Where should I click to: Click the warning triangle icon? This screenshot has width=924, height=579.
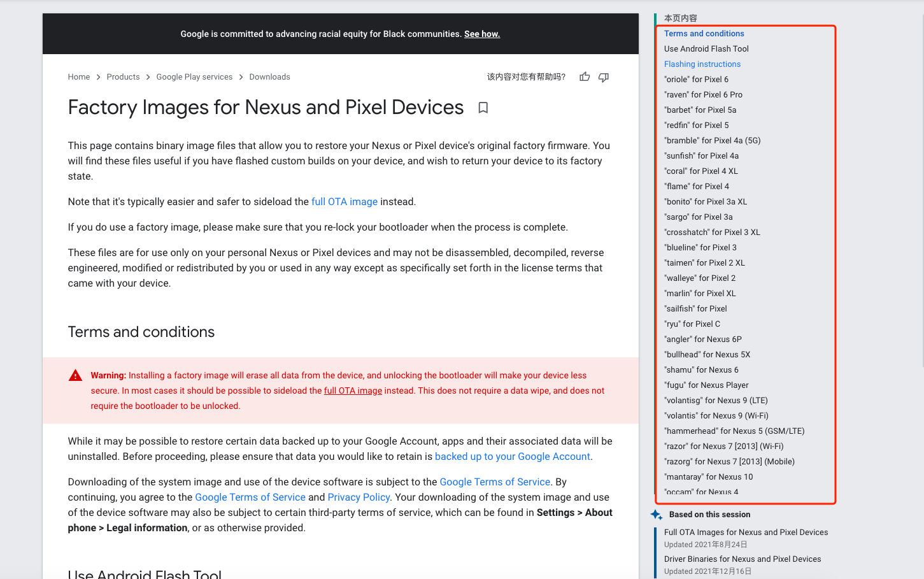pos(75,375)
